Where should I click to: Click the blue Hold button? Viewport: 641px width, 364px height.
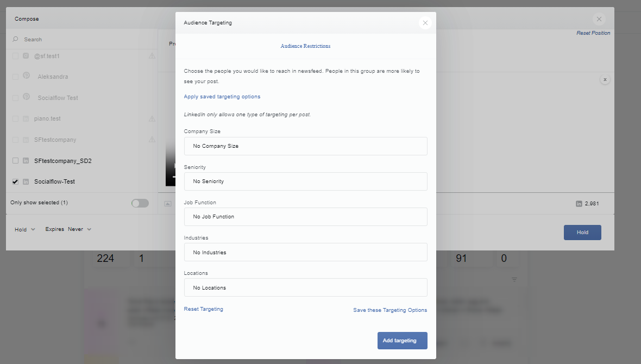coord(582,233)
